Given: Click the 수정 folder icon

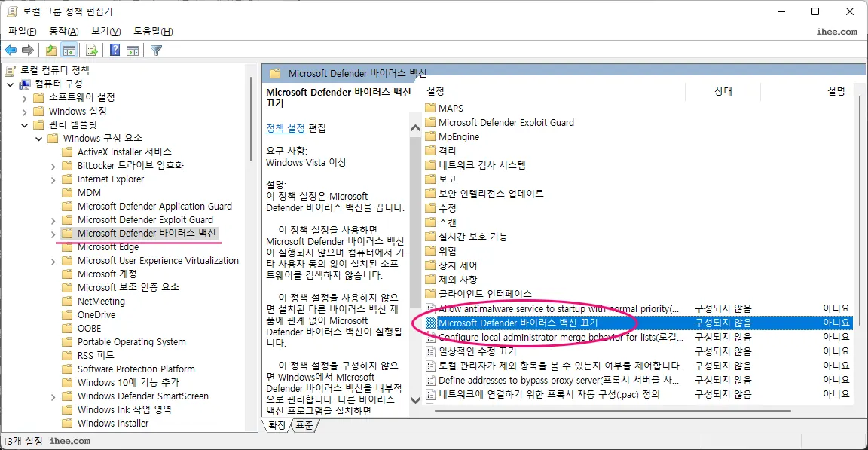Looking at the screenshot, I should 431,208.
